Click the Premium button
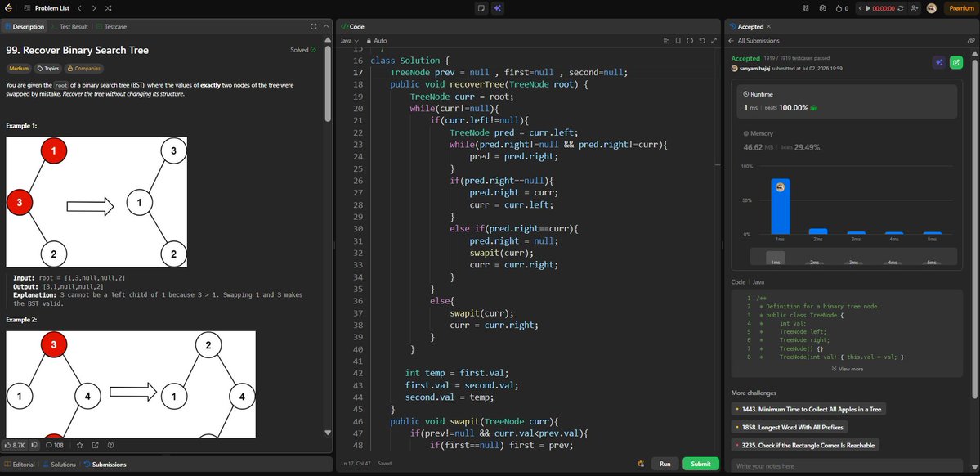980x476 pixels. 960,8
